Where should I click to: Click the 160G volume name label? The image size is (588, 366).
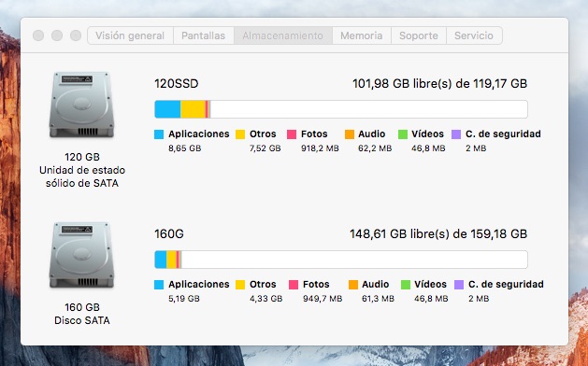tap(169, 234)
